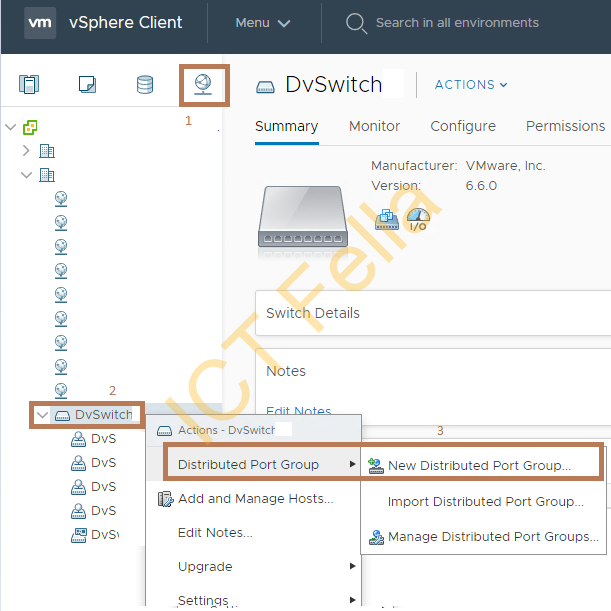Viewport: 611px width, 611px height.
Task: Open Storage inventory view icon
Action: (145, 85)
